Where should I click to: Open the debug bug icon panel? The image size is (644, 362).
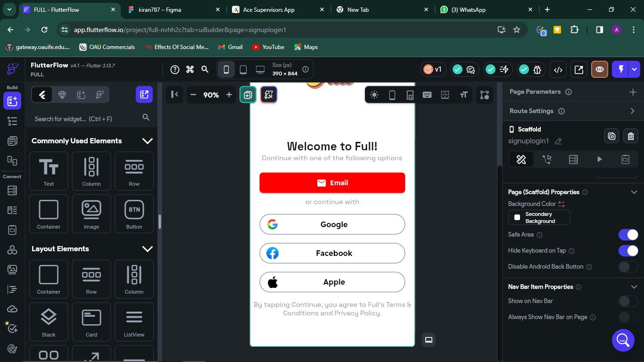pos(537,70)
